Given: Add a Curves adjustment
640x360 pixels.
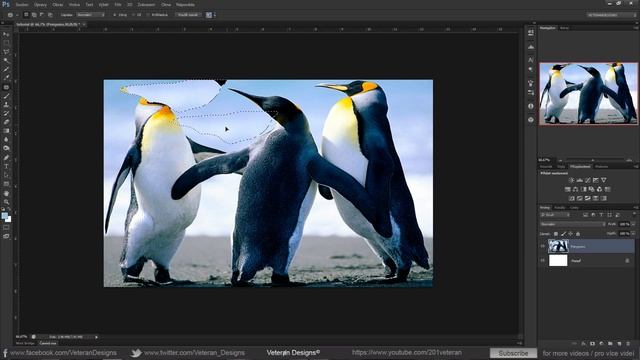Looking at the screenshot, I should [588, 180].
